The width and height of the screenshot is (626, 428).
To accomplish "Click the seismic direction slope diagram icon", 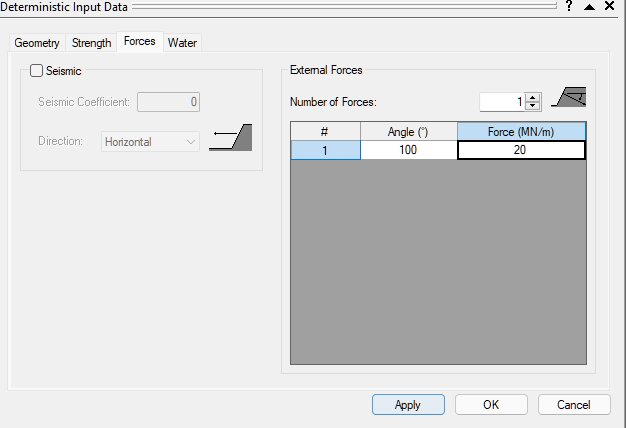I will pos(230,139).
